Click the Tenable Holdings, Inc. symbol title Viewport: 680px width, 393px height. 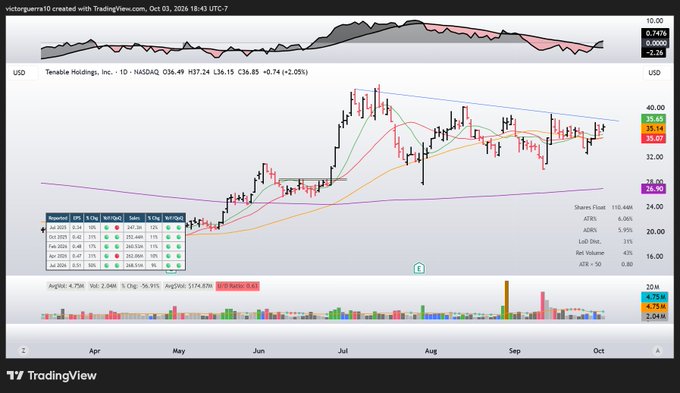[x=78, y=72]
